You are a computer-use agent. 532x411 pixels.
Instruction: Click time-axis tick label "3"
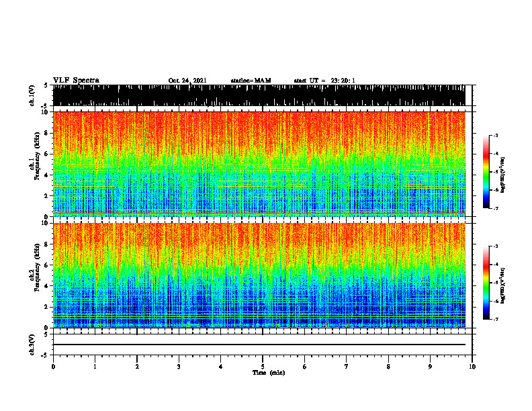pyautogui.click(x=179, y=367)
